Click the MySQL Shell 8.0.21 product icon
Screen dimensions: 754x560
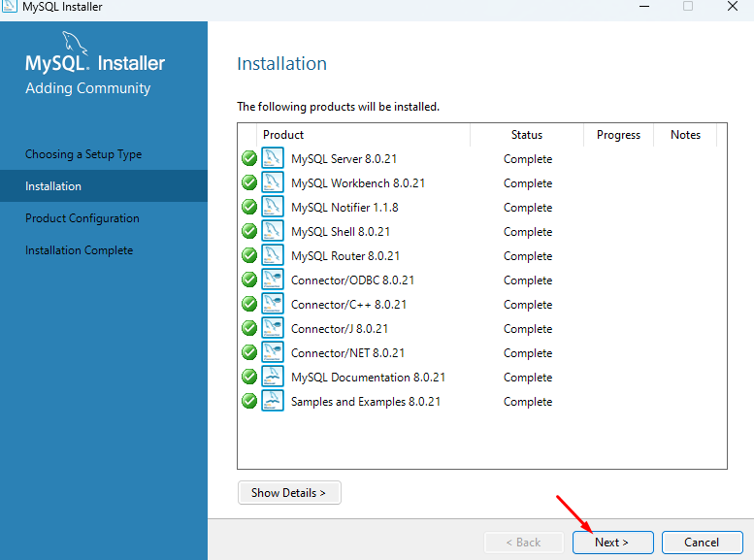coord(272,231)
